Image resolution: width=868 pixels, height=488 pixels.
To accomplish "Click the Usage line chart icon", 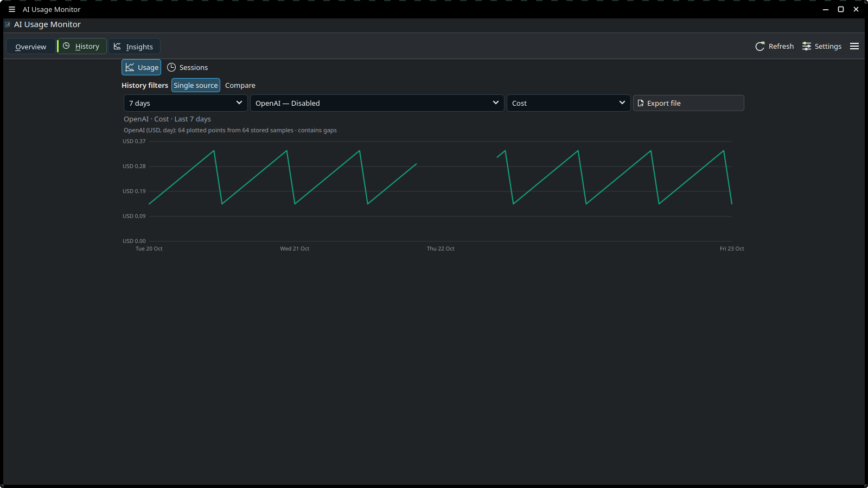I will pos(130,67).
